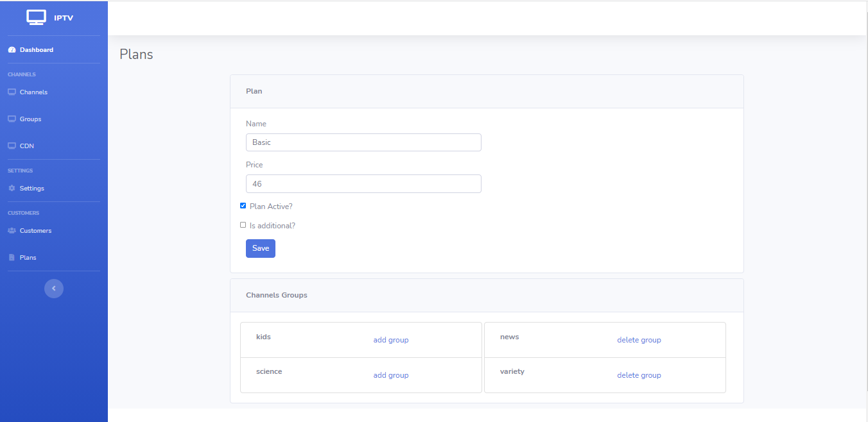Viewport: 868px width, 422px height.
Task: Collapse the sidebar with the chevron button
Action: point(54,289)
